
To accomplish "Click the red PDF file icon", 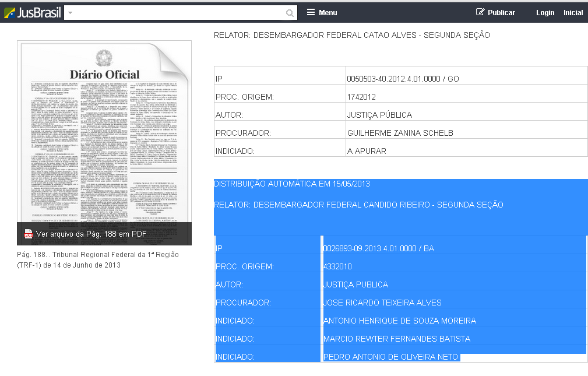I will coord(29,234).
